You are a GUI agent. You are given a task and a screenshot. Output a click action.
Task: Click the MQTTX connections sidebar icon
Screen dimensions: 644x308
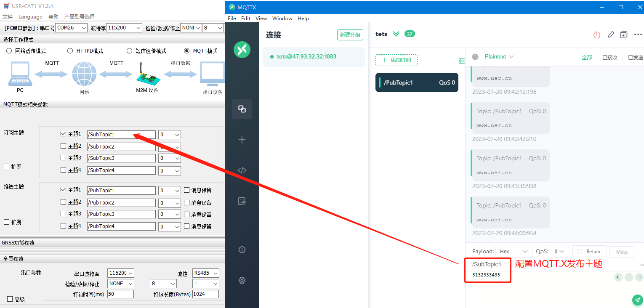(242, 109)
